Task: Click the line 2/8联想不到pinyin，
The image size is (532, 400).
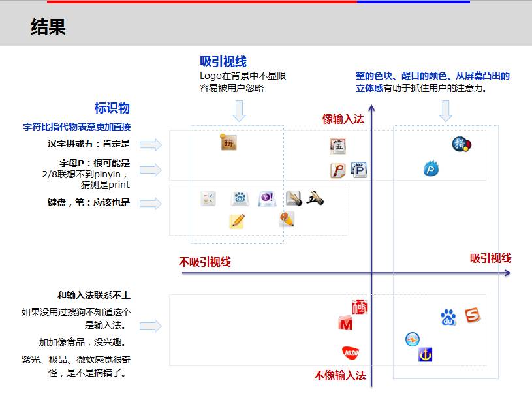Action: (x=85, y=174)
